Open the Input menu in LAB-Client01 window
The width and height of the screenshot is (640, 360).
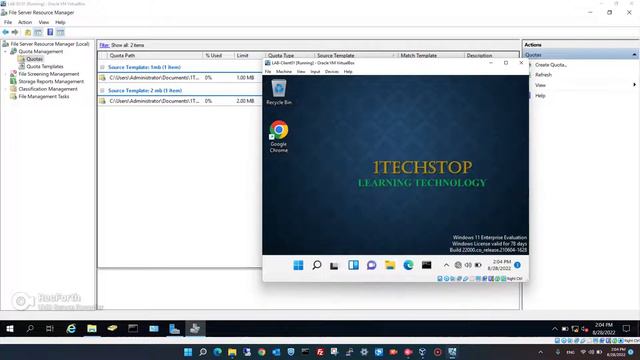(x=315, y=71)
